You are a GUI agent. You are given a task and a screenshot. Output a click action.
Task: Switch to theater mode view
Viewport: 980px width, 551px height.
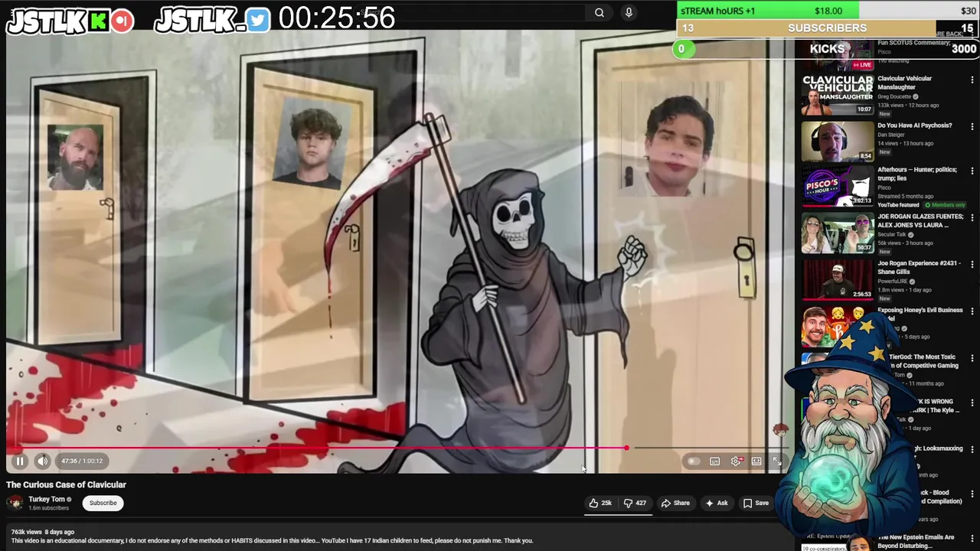point(756,461)
